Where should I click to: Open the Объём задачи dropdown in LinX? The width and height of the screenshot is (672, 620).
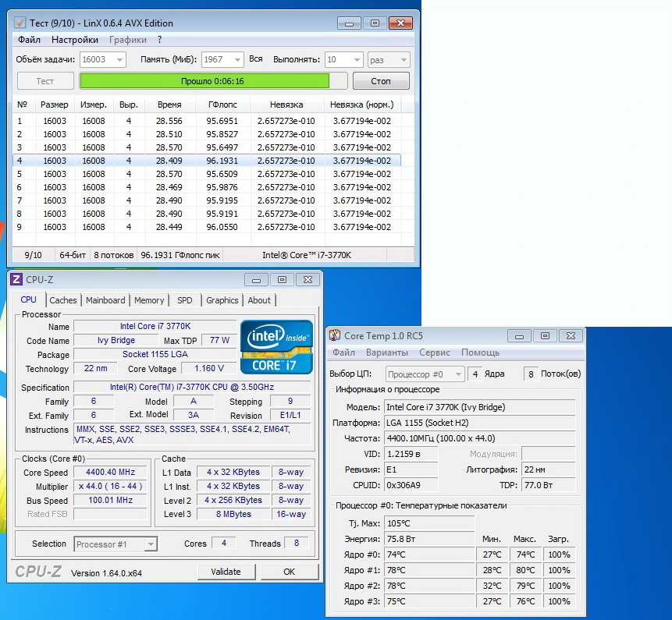103,59
